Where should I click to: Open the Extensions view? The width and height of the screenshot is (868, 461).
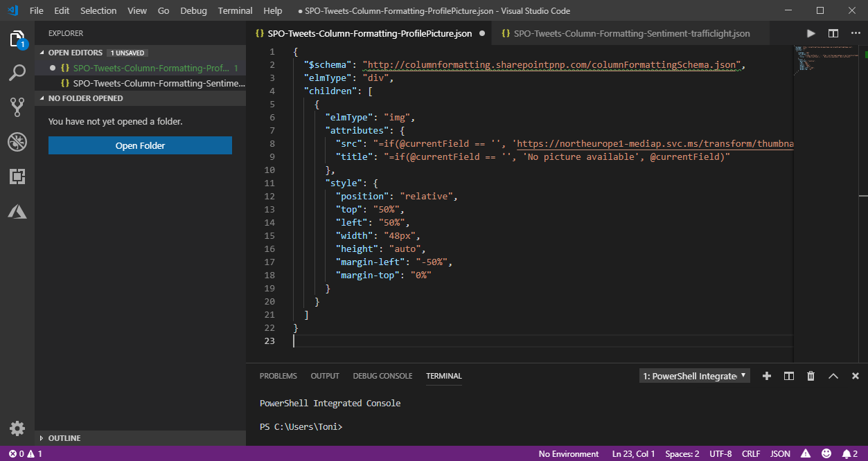(x=17, y=177)
